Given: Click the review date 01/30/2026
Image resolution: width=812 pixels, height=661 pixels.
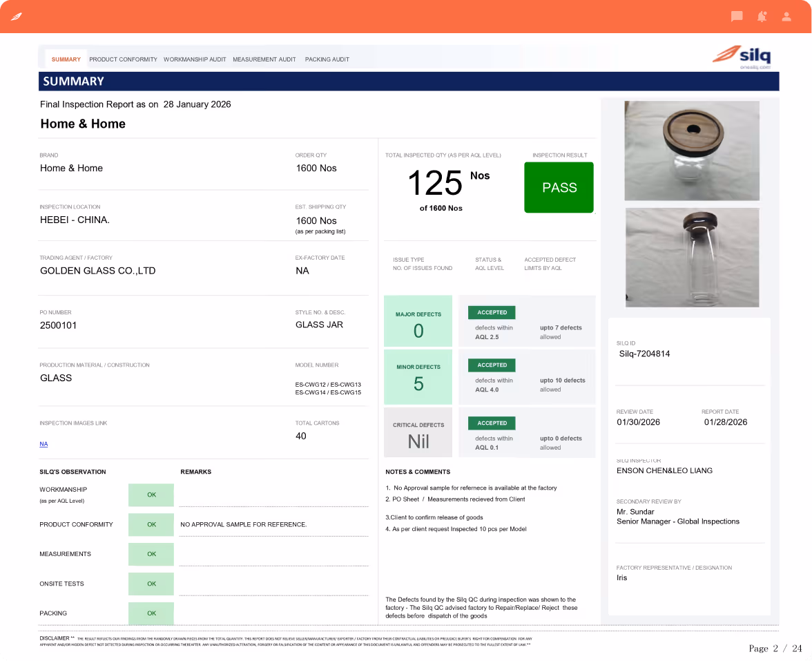Looking at the screenshot, I should pyautogui.click(x=638, y=422).
